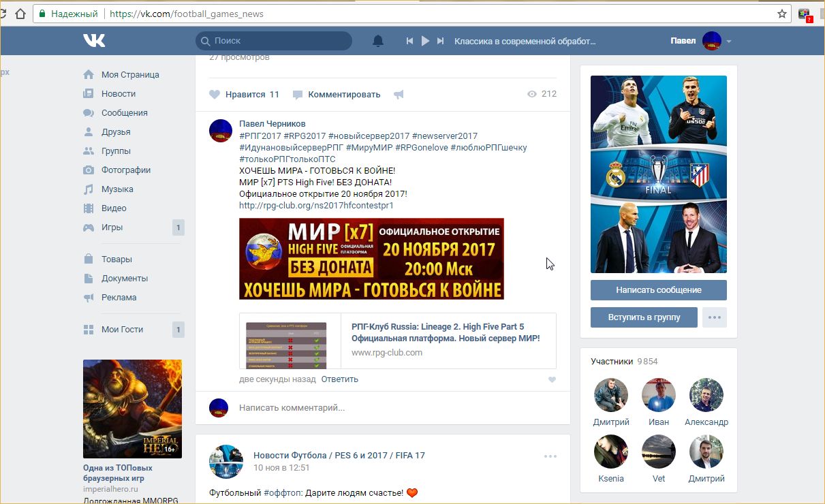Viewport: 825px width, 504px height.
Task: Open Моя Страница from sidebar
Action: 131,75
